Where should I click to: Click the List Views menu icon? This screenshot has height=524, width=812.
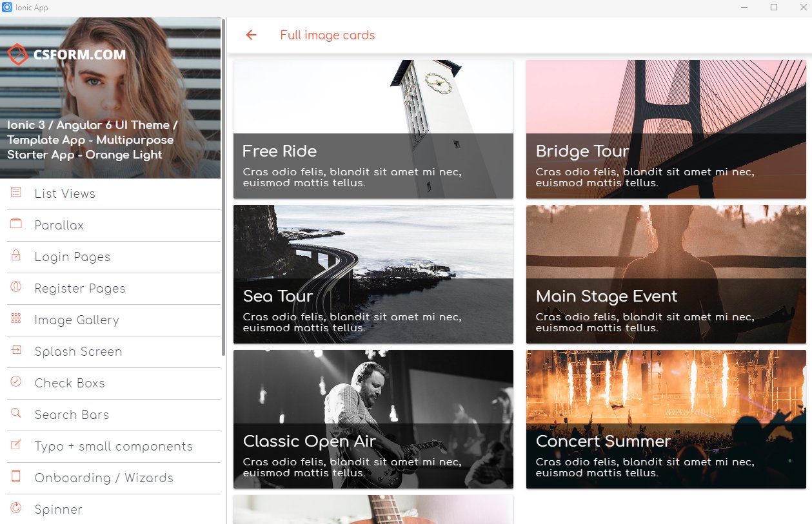(x=16, y=192)
